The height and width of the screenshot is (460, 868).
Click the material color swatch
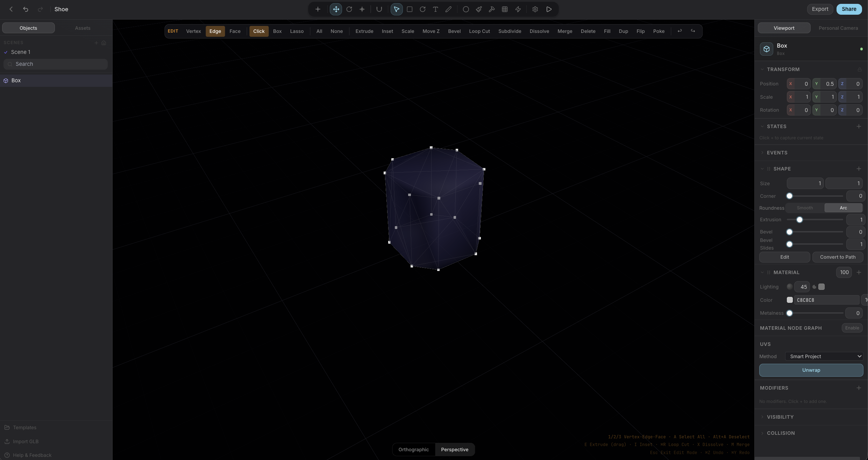click(x=790, y=300)
